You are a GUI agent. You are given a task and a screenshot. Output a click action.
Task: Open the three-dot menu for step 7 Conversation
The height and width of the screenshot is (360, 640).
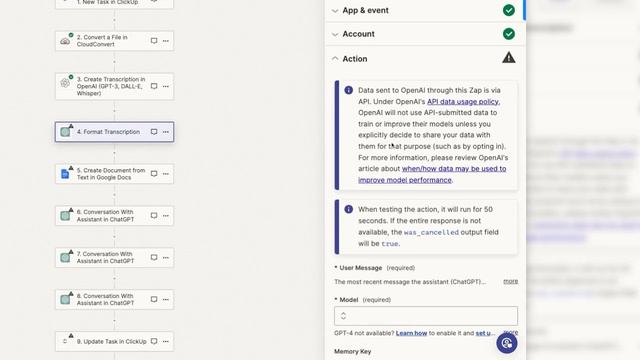(x=166, y=258)
